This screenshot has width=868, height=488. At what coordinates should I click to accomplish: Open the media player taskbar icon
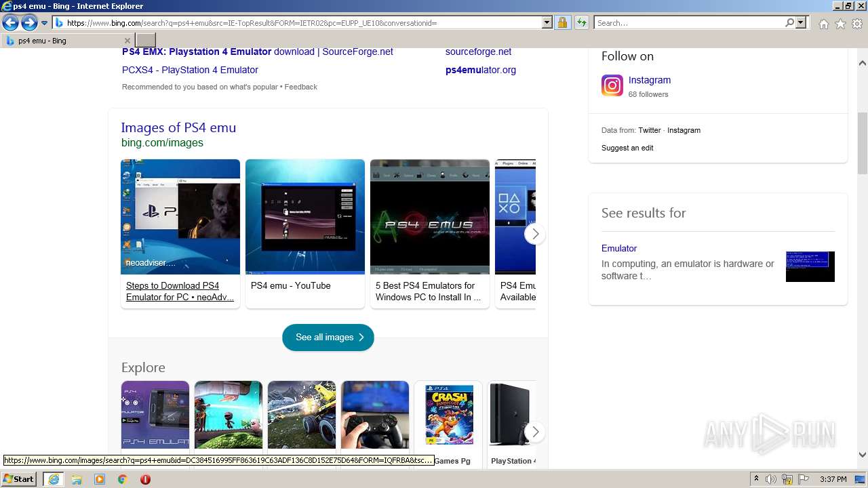point(100,479)
